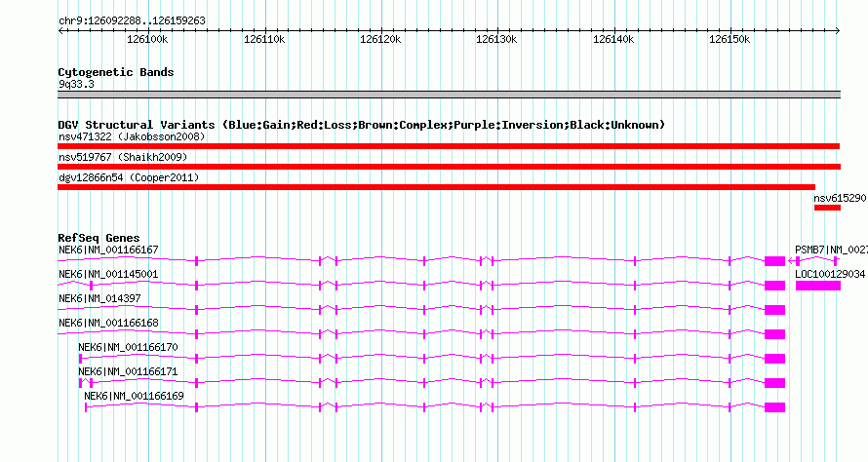Image resolution: width=868 pixels, height=462 pixels.
Task: Click the chr9:126092288..126159263 coordinate label
Action: [x=132, y=21]
